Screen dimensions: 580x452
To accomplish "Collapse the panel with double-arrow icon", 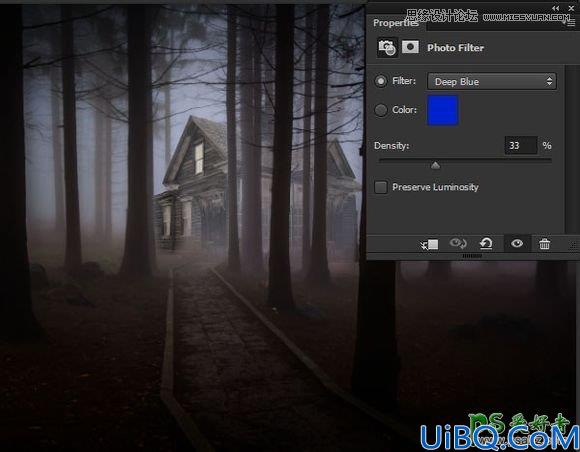I will pyautogui.click(x=556, y=8).
